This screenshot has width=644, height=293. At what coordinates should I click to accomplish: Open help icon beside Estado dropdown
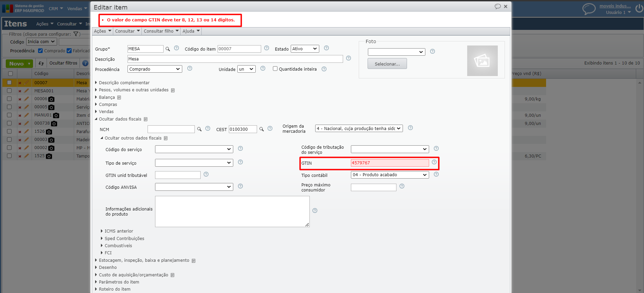(326, 48)
